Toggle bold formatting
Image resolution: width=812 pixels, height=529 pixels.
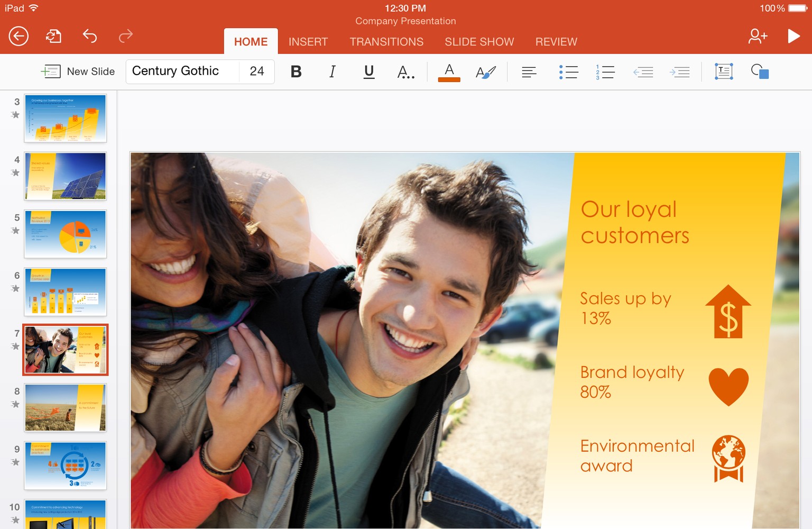(x=296, y=71)
